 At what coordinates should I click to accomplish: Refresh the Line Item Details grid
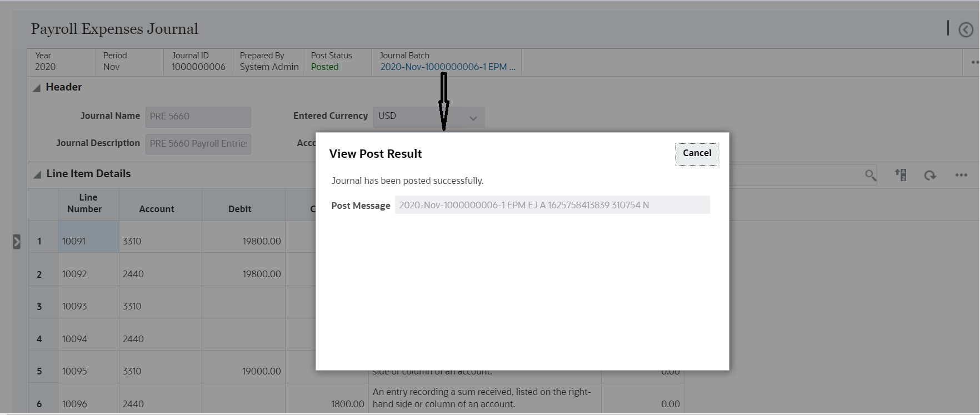tap(930, 176)
